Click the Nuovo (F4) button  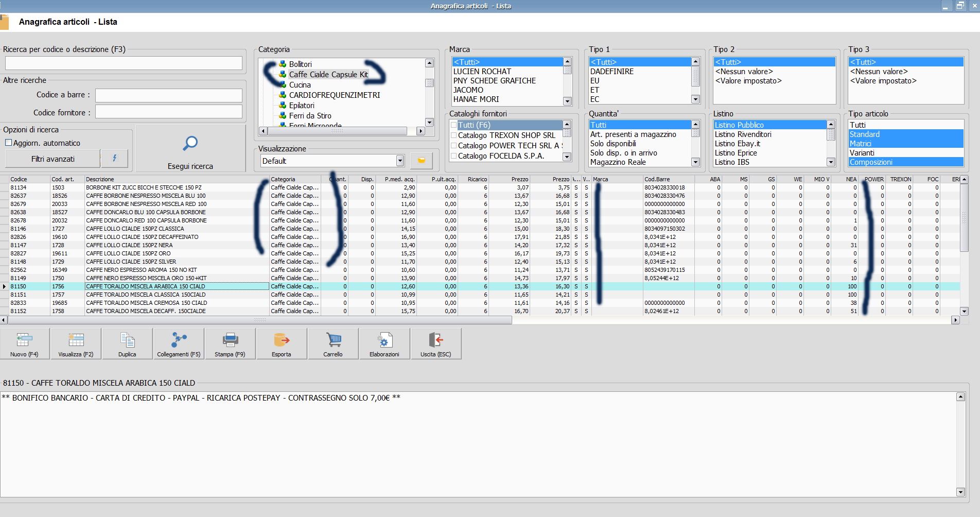click(x=25, y=343)
